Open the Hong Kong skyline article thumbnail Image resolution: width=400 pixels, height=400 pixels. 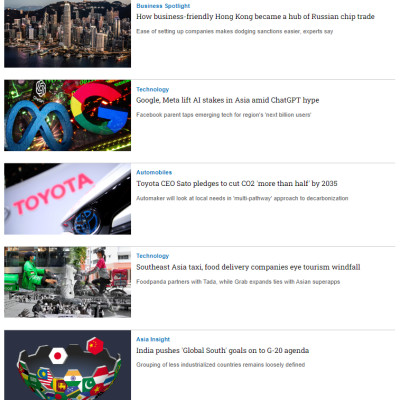pos(67,34)
